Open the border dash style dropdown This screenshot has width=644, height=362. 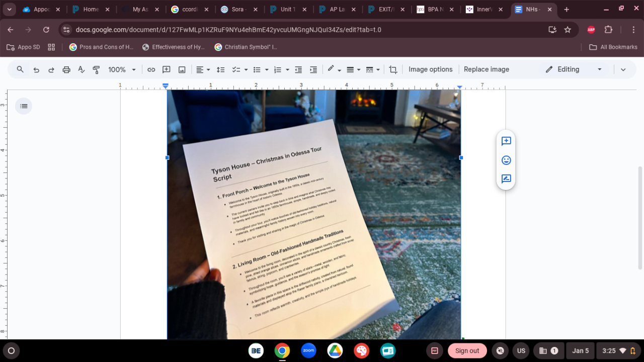373,69
